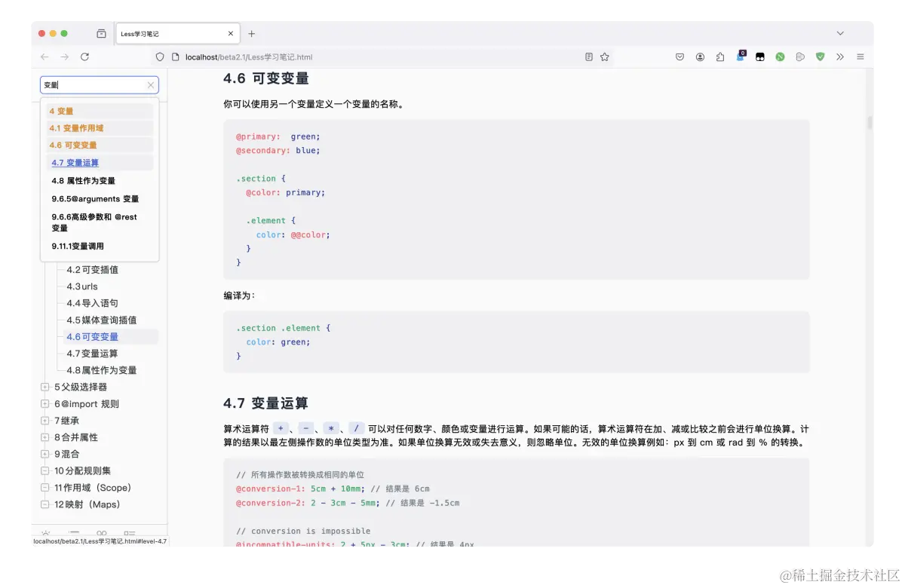Image resolution: width=905 pixels, height=588 pixels.
Task: Switch to the Less学习笔记 browser tab
Action: pos(170,33)
